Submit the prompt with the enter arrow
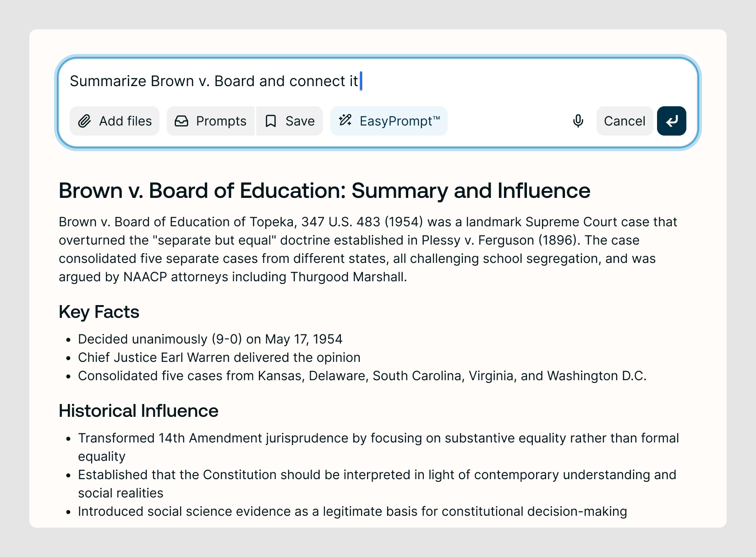 click(x=672, y=121)
